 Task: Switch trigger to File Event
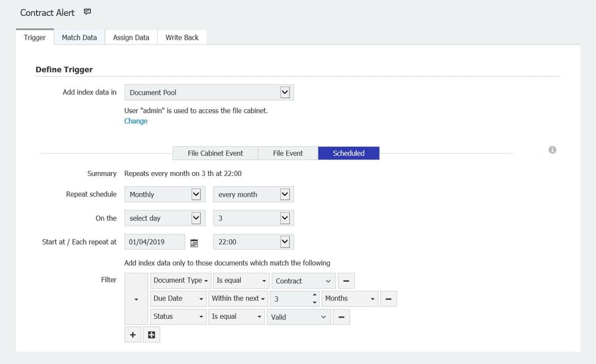287,153
